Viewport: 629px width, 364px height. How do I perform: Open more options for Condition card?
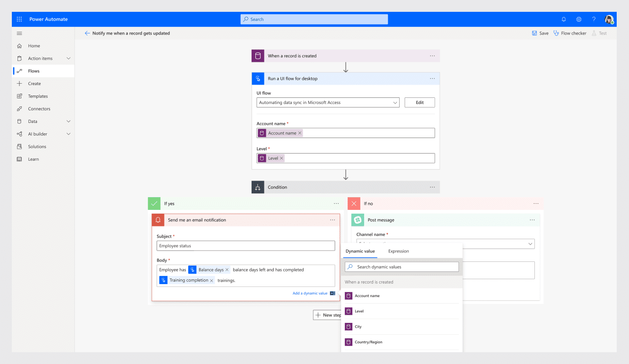[432, 187]
